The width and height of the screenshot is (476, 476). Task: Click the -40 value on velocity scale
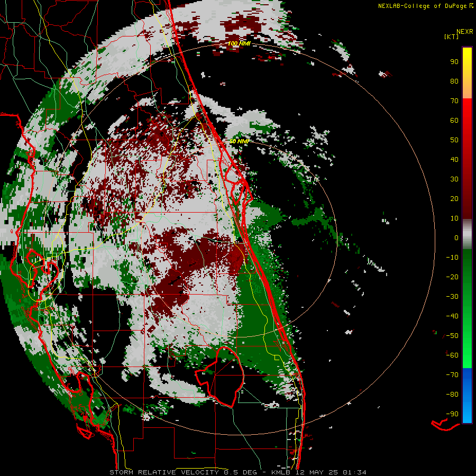pyautogui.click(x=452, y=316)
